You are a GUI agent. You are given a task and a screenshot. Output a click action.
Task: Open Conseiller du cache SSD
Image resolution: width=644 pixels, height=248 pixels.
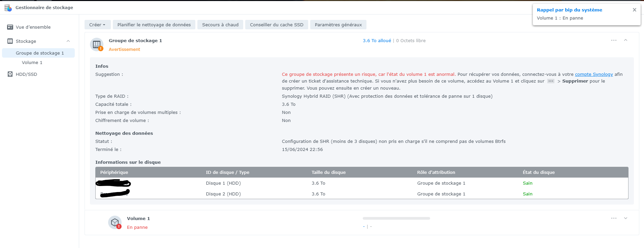[277, 25]
